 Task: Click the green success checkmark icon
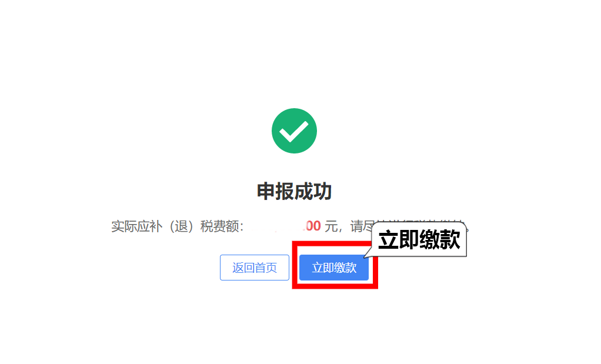(x=294, y=131)
